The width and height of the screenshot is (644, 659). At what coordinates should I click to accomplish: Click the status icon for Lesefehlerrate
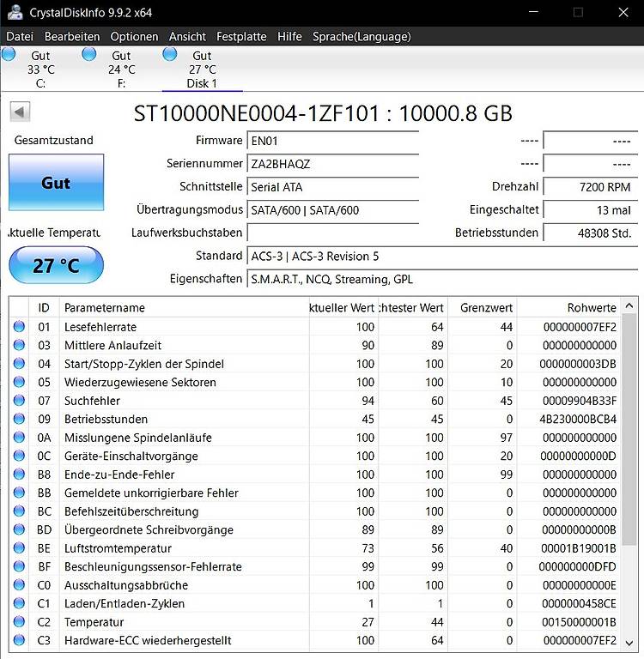(x=19, y=327)
